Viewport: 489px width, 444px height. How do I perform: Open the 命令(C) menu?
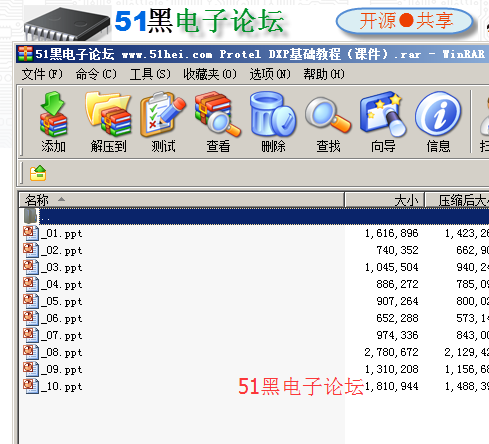tap(96, 74)
